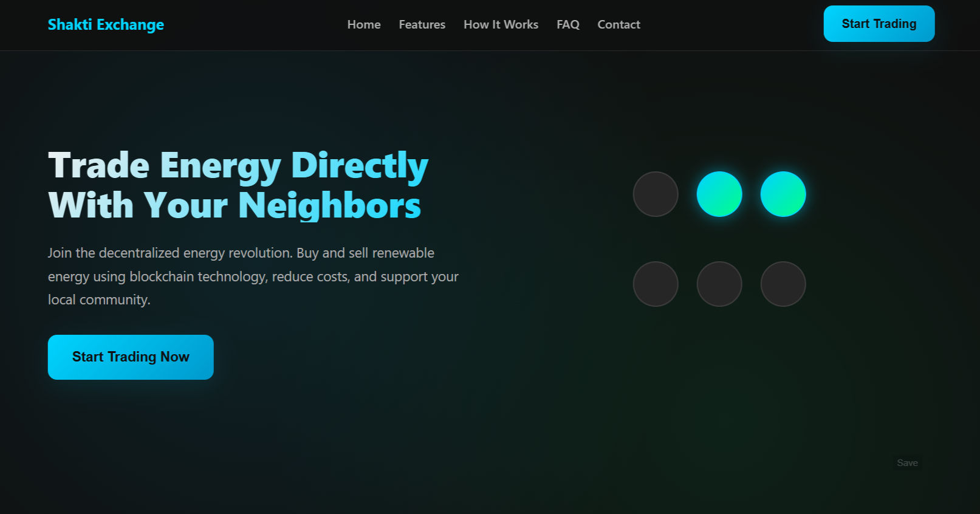Click the Start Trading header button
Screen dimensions: 980x514
point(879,24)
